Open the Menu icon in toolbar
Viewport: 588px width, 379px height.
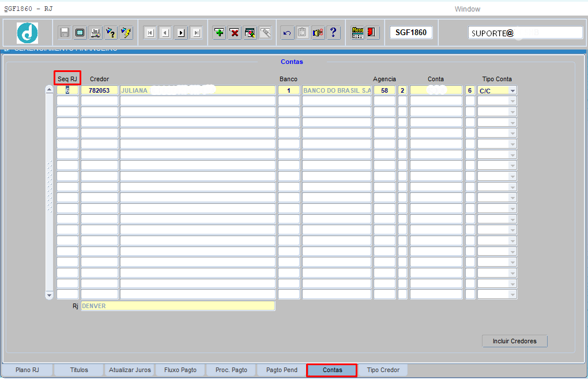pyautogui.click(x=357, y=33)
